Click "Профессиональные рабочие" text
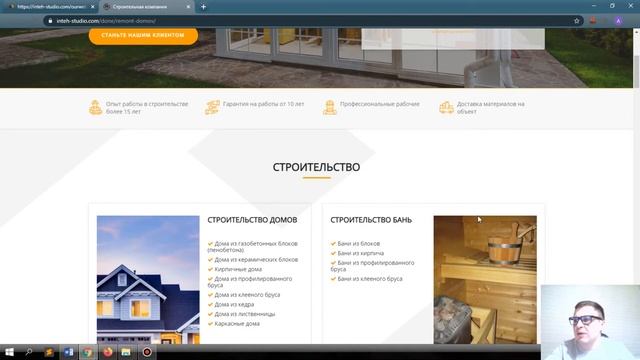640x360 pixels. click(380, 104)
